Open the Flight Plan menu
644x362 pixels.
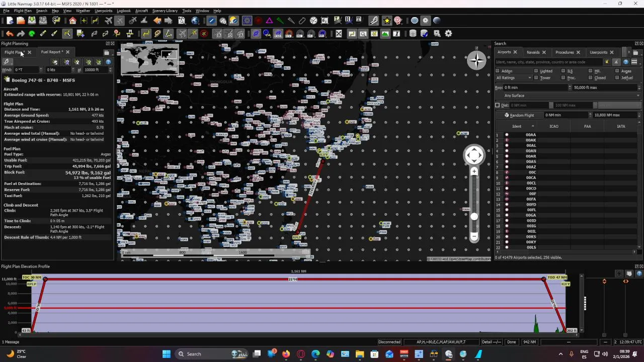(23, 11)
